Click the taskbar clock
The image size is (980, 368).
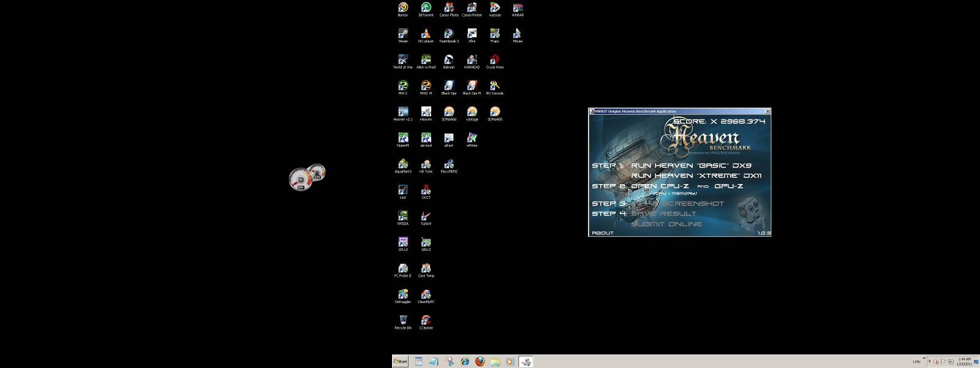point(964,362)
